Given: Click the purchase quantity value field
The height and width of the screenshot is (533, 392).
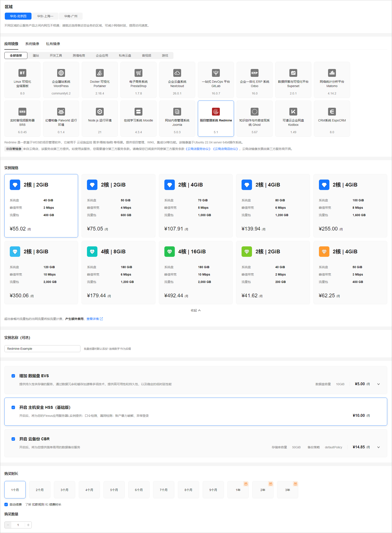Looking at the screenshot, I should point(18,525).
